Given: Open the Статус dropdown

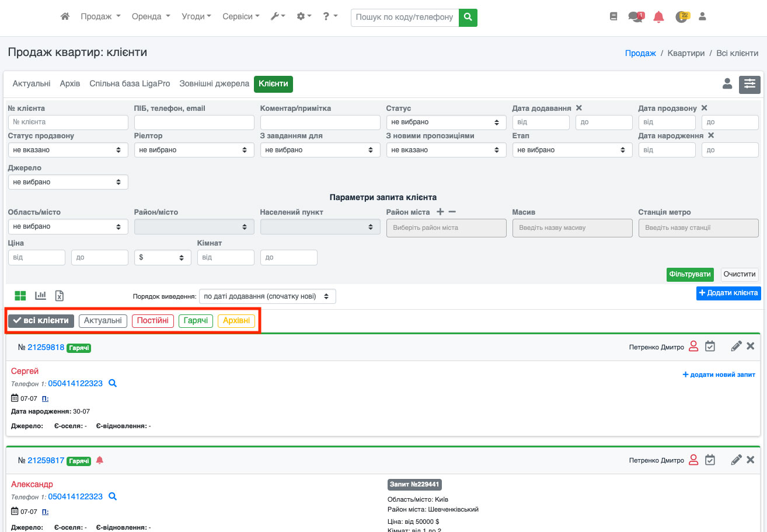Looking at the screenshot, I should 446,123.
